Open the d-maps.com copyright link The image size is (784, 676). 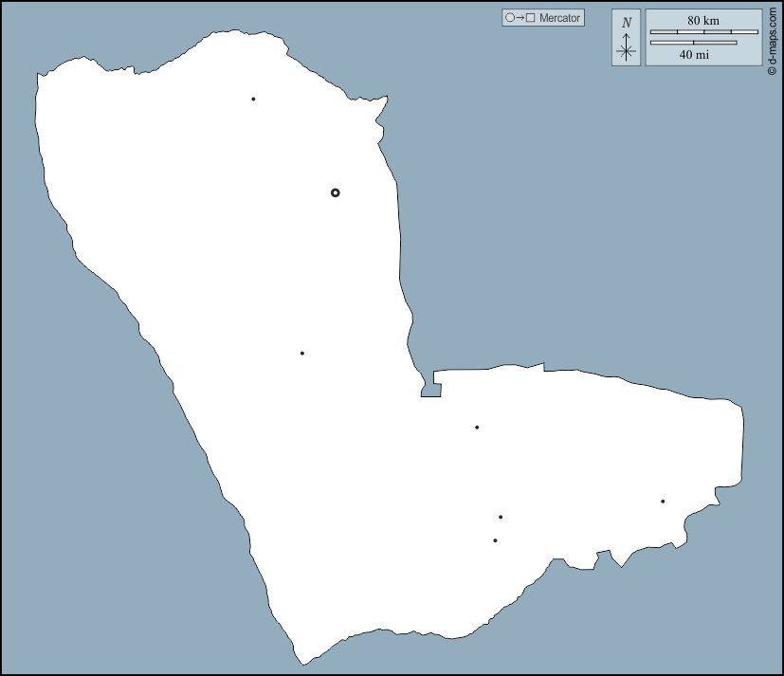[x=772, y=38]
